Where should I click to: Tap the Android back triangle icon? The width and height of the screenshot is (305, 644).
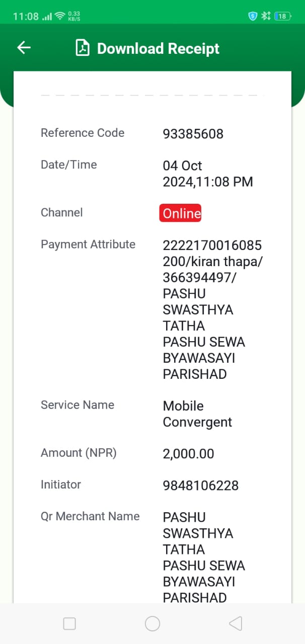click(235, 624)
